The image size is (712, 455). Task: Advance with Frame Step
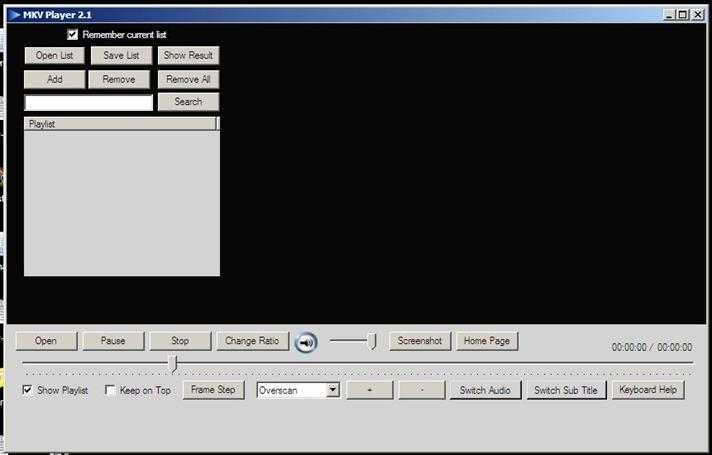[213, 390]
